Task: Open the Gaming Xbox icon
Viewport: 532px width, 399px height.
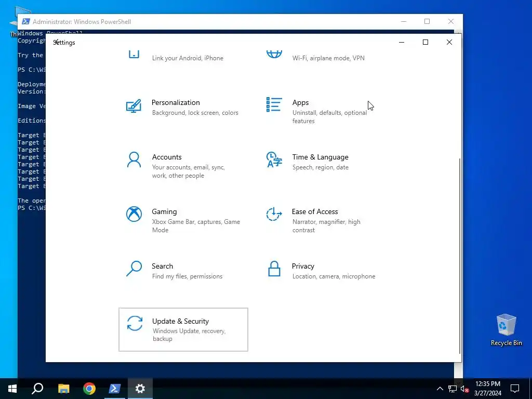Action: 134,214
